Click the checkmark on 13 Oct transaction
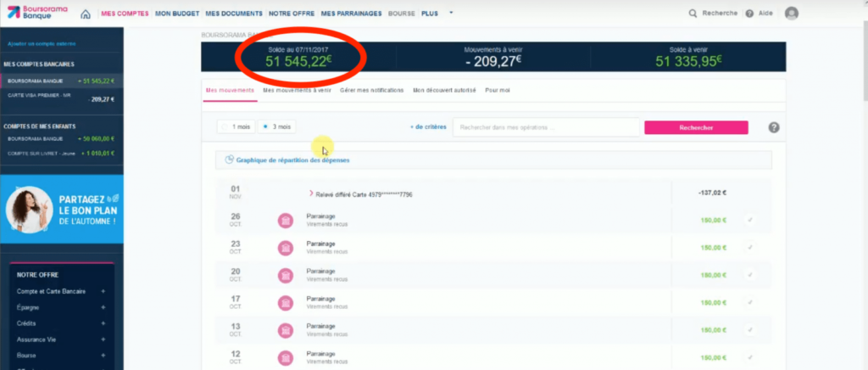 click(749, 330)
